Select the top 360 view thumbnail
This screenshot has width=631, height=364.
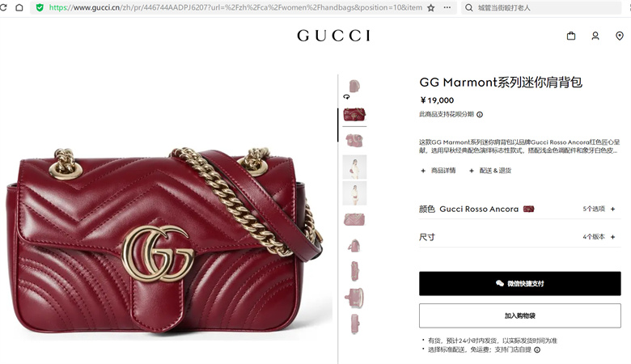pos(354,88)
